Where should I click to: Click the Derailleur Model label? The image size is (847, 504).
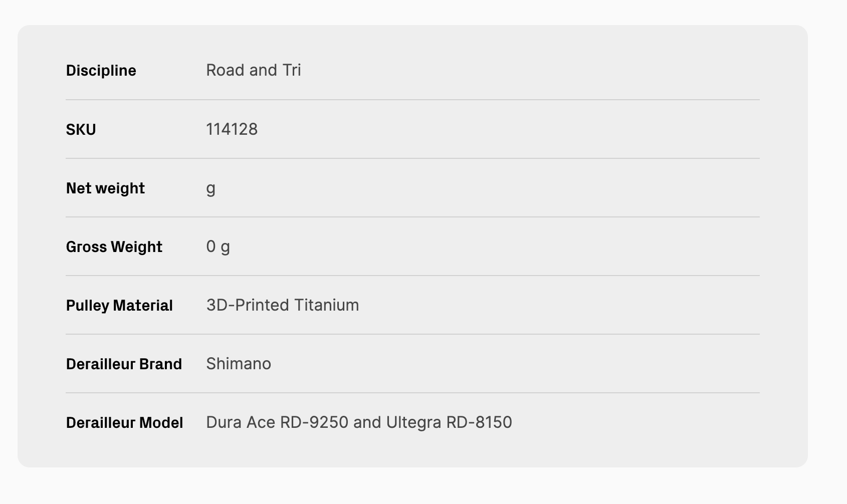tap(124, 423)
